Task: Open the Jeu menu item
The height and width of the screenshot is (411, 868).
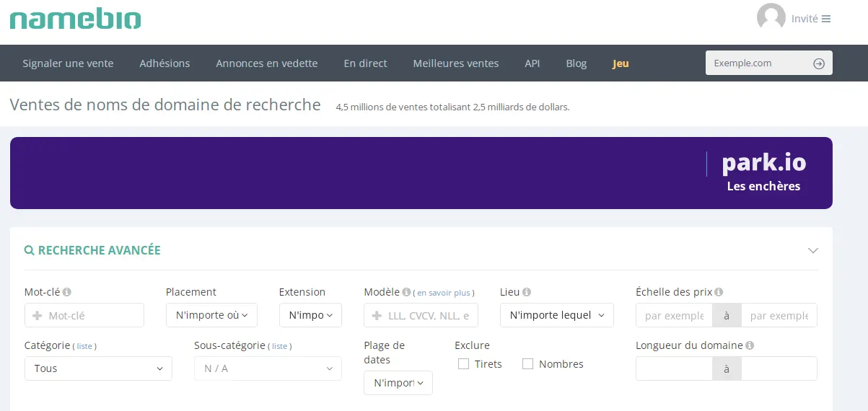Action: (621, 63)
